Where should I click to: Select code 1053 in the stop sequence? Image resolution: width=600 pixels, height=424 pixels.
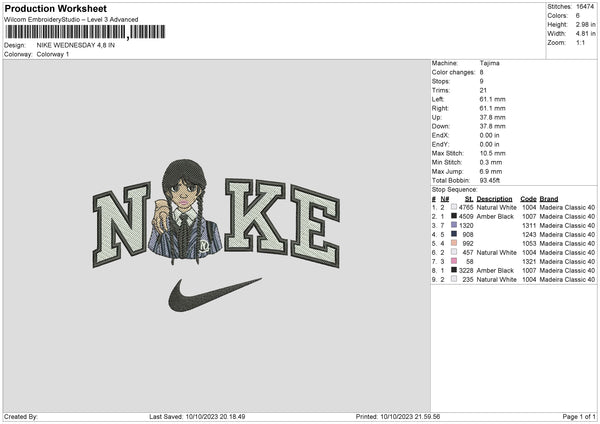tap(530, 243)
